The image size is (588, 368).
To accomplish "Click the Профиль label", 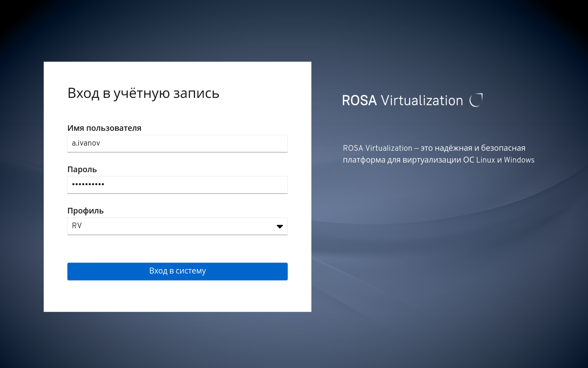I will coord(85,211).
